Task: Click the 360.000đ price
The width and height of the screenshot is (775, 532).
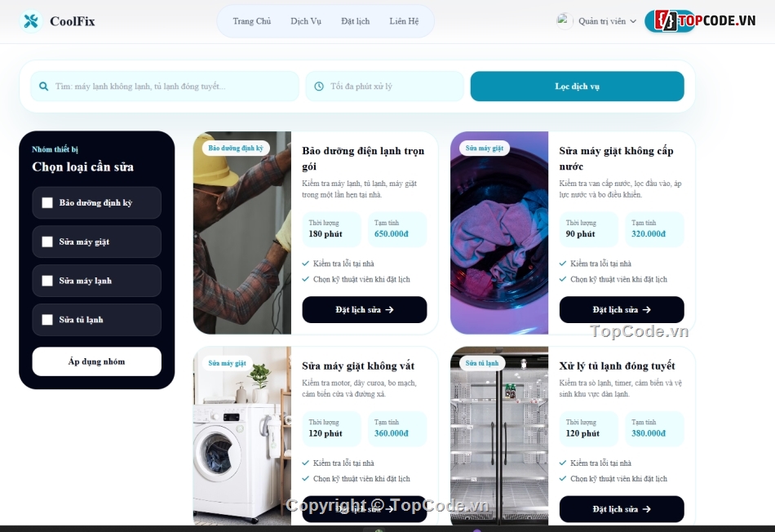Action: (392, 433)
